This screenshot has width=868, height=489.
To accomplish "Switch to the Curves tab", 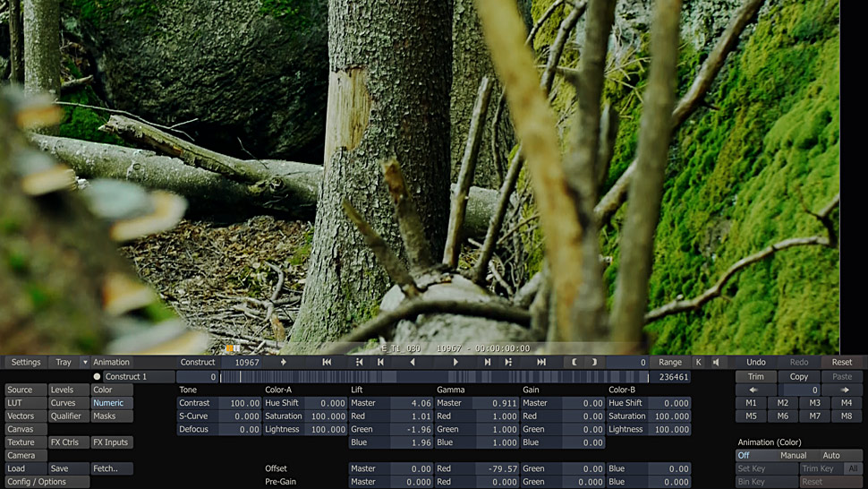I will pyautogui.click(x=64, y=403).
